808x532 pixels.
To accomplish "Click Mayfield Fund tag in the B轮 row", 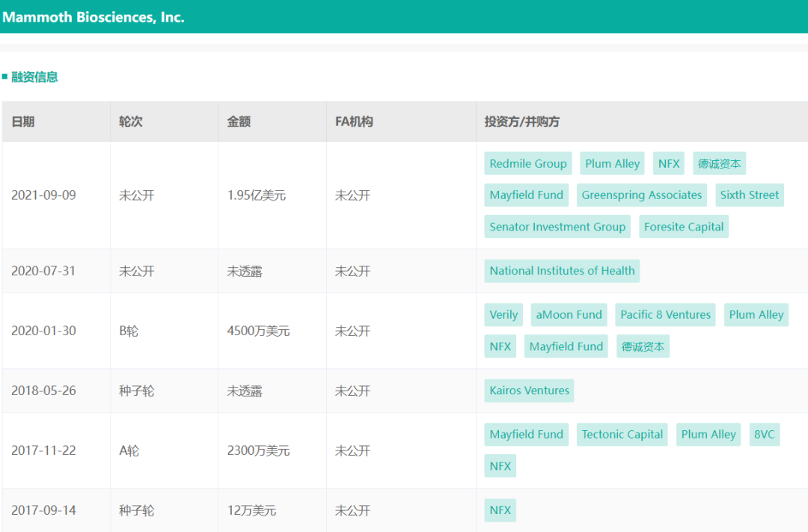I will click(566, 346).
